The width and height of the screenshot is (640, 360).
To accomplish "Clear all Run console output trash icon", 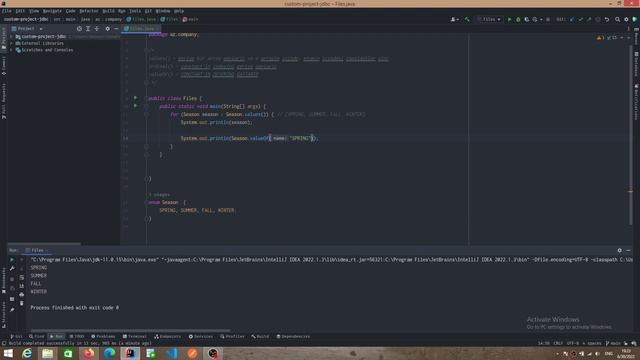I will point(22,303).
